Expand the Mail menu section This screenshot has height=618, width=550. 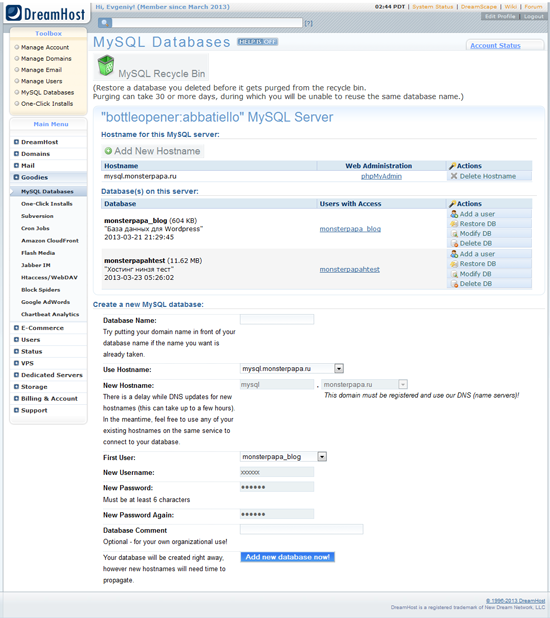[17, 166]
